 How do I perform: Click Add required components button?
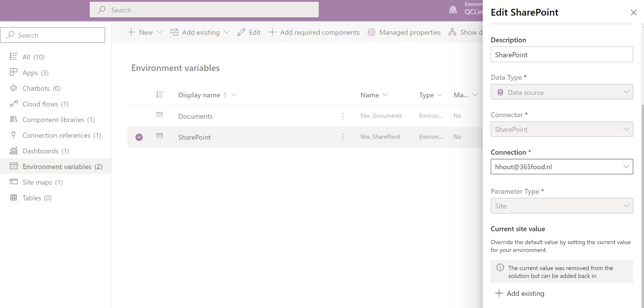314,32
